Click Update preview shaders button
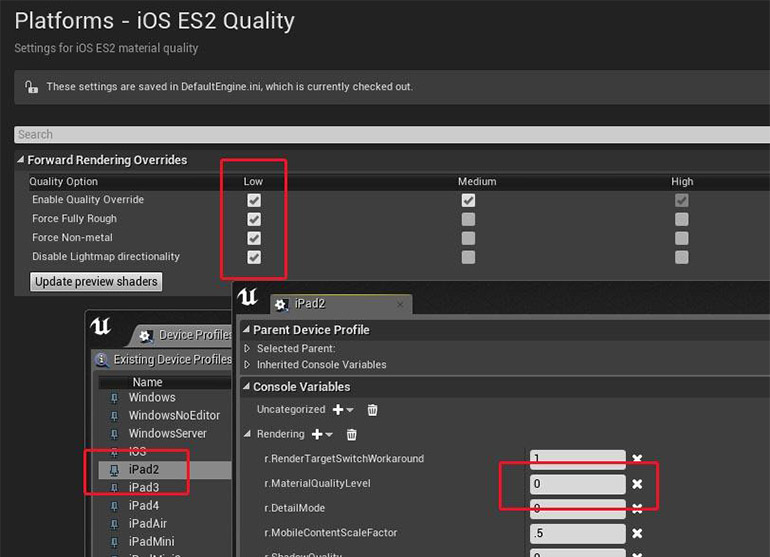The width and height of the screenshot is (770, 557). coord(96,282)
